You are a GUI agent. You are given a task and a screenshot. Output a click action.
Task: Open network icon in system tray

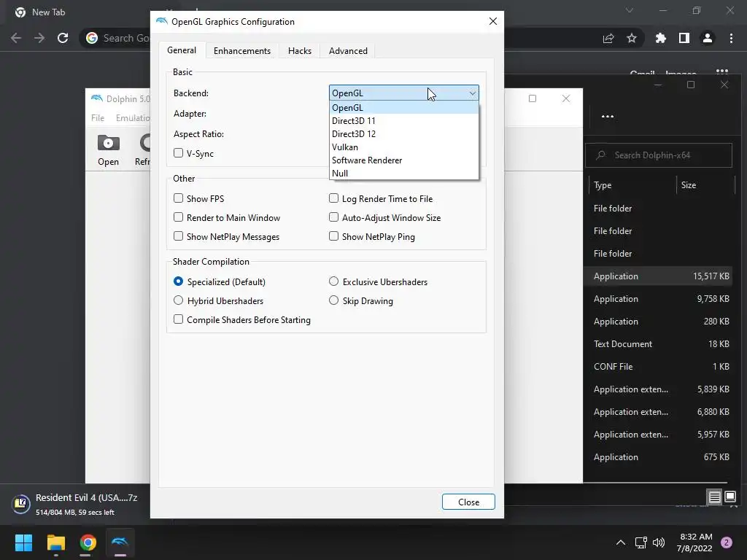point(640,542)
